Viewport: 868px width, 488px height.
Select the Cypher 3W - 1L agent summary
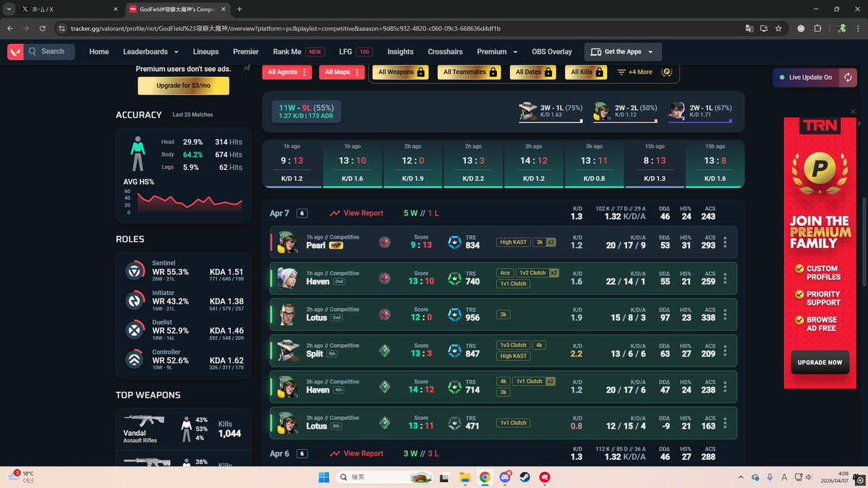pyautogui.click(x=551, y=111)
